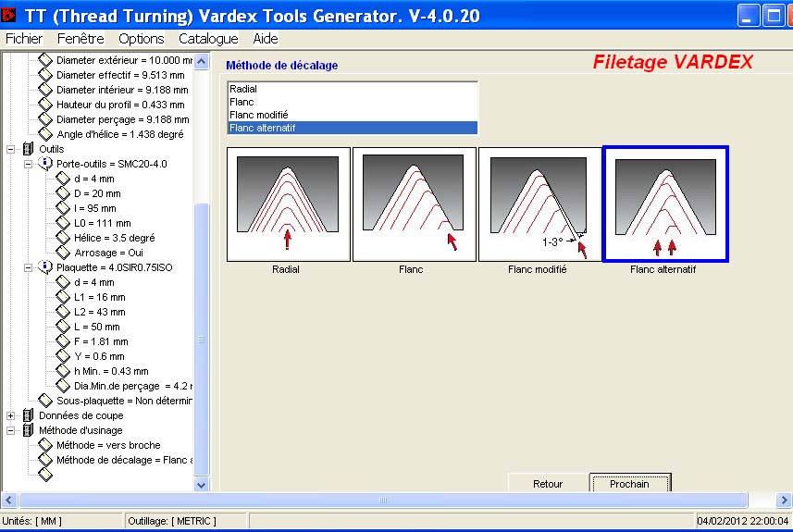This screenshot has height=532, width=793.
Task: Click the Retour button
Action: click(548, 484)
